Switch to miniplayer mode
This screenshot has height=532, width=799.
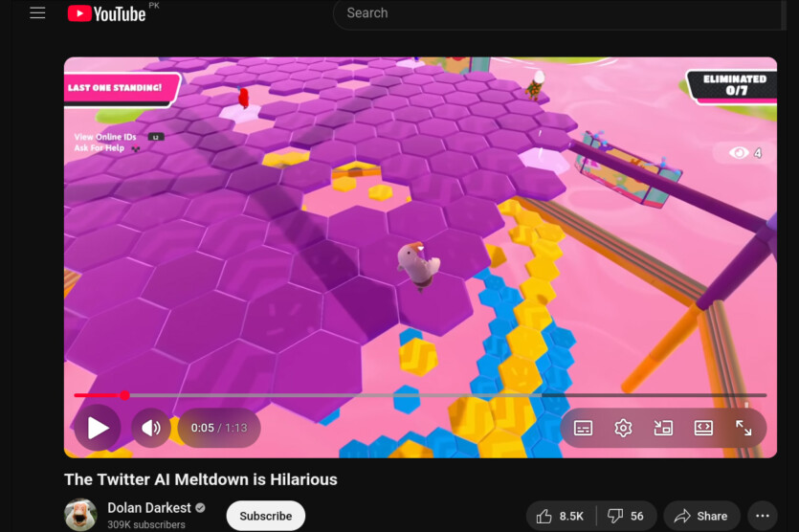click(x=663, y=428)
